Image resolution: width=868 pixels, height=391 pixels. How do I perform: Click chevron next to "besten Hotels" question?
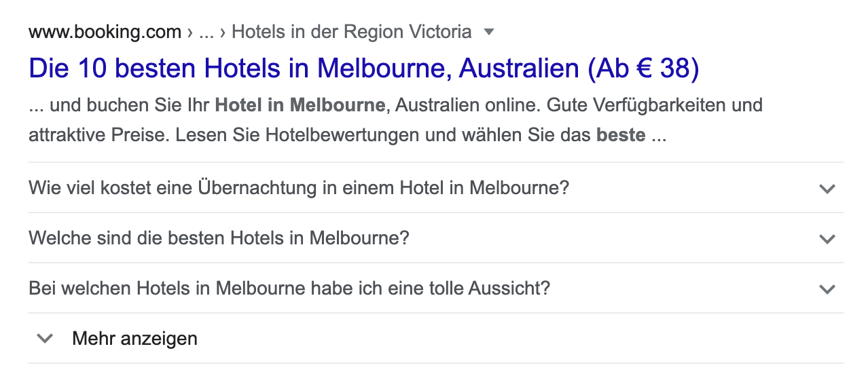tap(827, 238)
